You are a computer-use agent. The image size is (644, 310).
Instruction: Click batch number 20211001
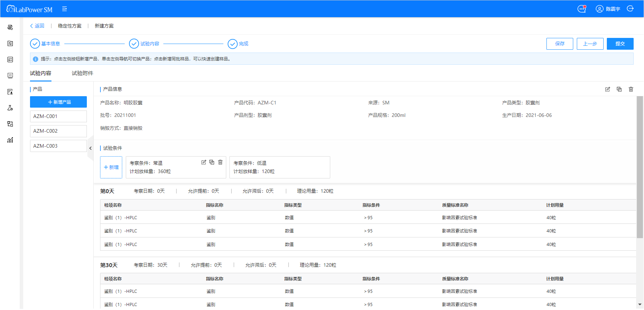pos(125,115)
